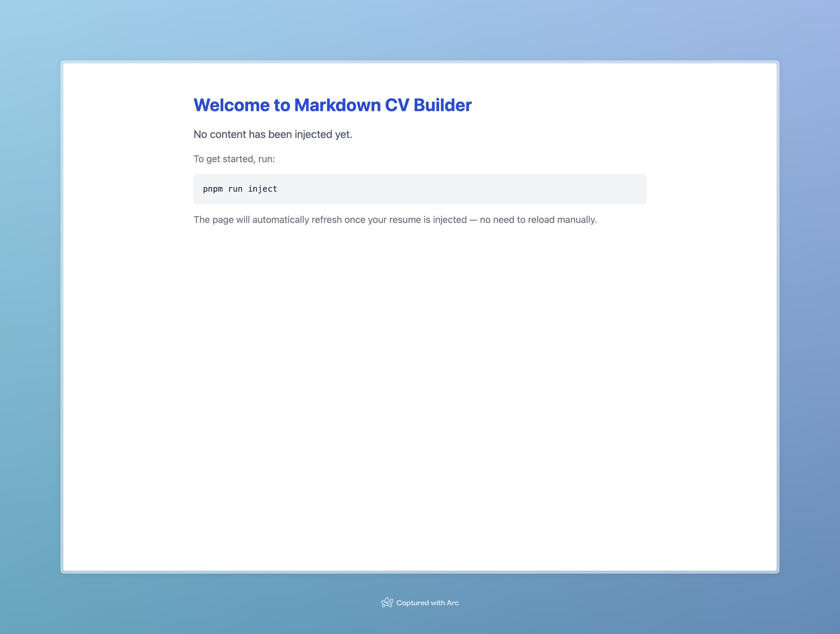Select 'No content has been injected yet.' text
840x634 pixels.
[x=273, y=134]
